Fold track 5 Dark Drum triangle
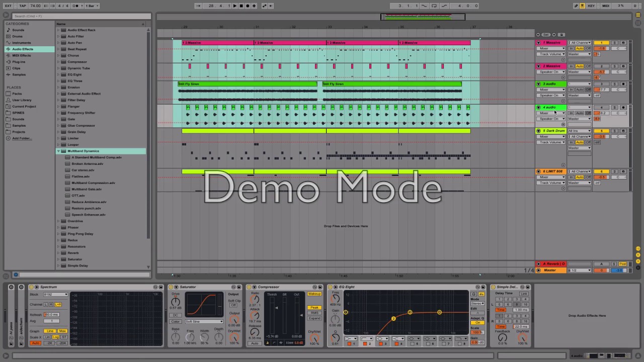Screen dimensions: 644x362 pos(538,131)
